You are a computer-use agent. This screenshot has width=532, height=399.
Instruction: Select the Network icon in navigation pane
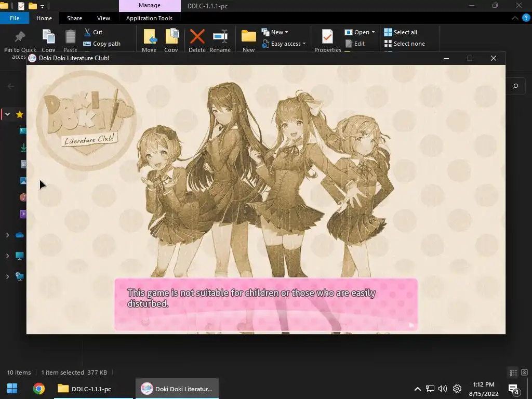click(20, 276)
